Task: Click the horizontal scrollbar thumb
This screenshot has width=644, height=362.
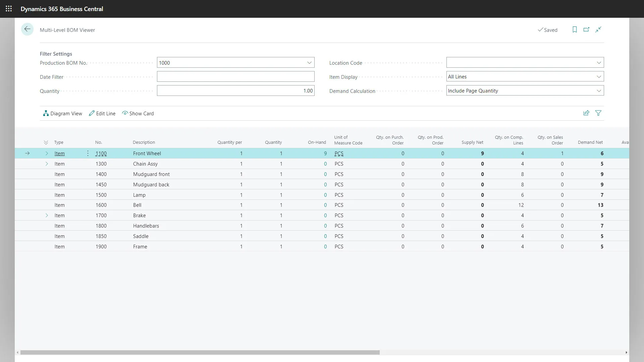Action: pos(200,353)
